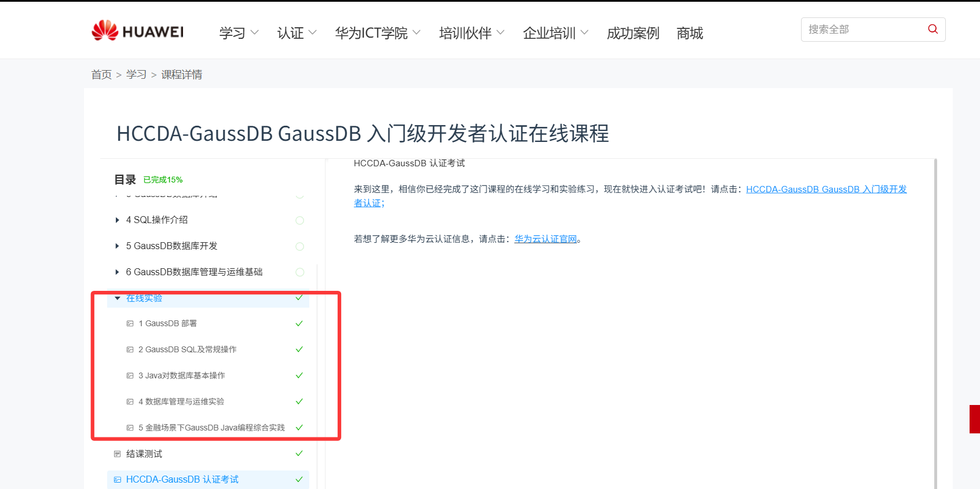Image resolution: width=980 pixels, height=489 pixels.
Task: Click the 已完成15% progress label
Action: [x=163, y=180]
